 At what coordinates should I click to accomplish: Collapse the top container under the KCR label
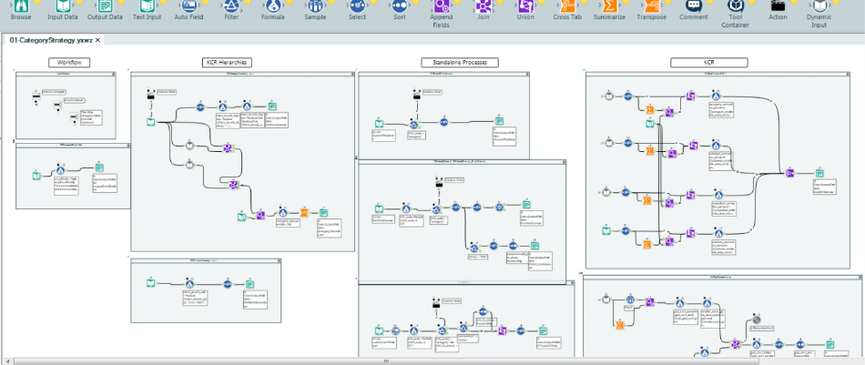[847, 73]
